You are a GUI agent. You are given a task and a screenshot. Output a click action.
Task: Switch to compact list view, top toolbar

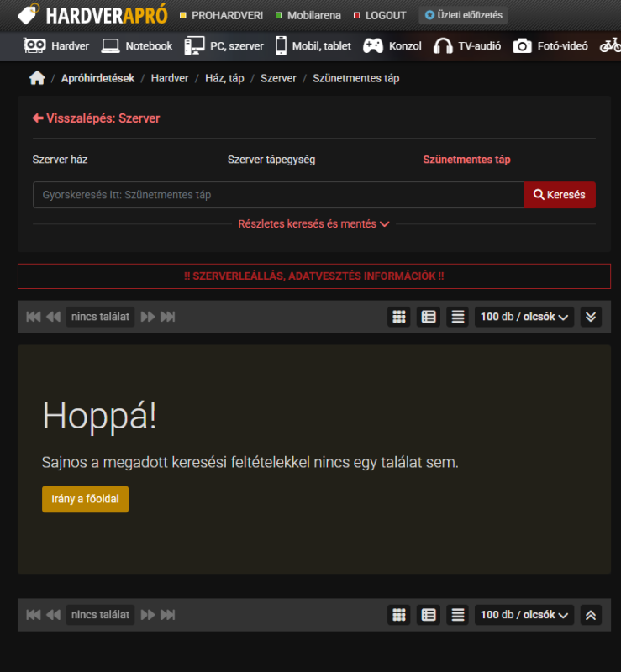(x=458, y=317)
